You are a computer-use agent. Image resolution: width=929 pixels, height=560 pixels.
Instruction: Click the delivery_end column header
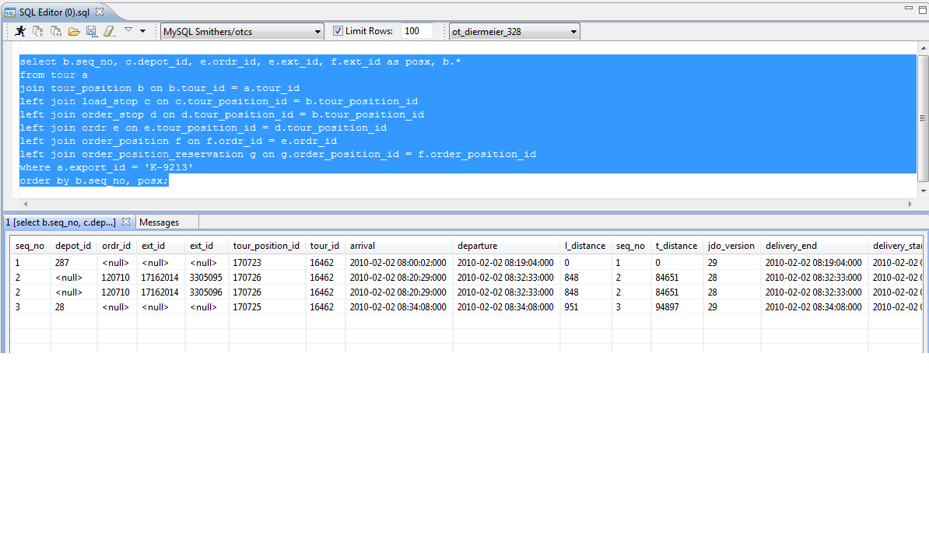(x=815, y=246)
